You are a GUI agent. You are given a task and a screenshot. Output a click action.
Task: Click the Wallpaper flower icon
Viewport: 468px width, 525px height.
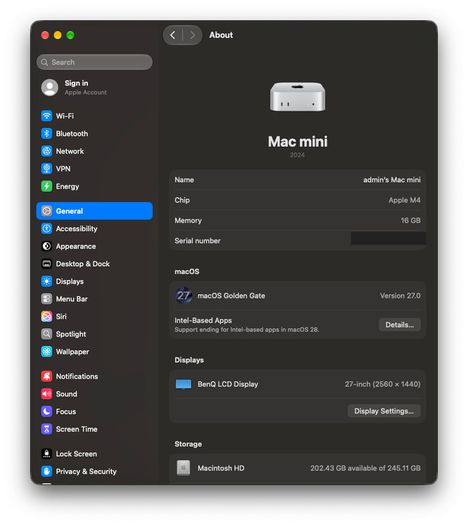point(47,352)
